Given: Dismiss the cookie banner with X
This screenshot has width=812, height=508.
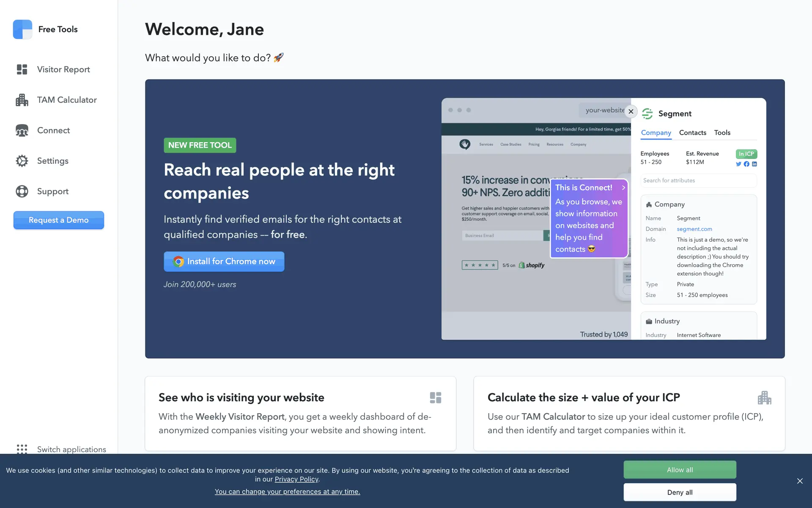Looking at the screenshot, I should (x=800, y=481).
